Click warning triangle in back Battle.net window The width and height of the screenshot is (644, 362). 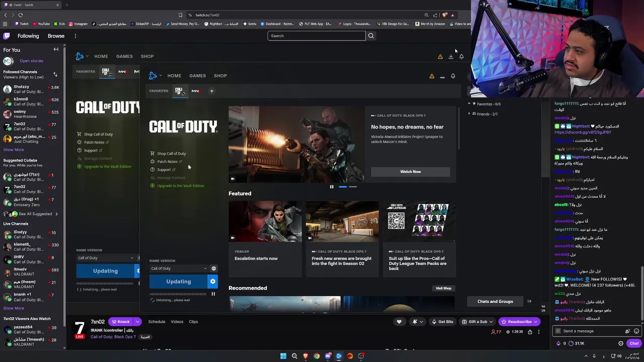(440, 57)
